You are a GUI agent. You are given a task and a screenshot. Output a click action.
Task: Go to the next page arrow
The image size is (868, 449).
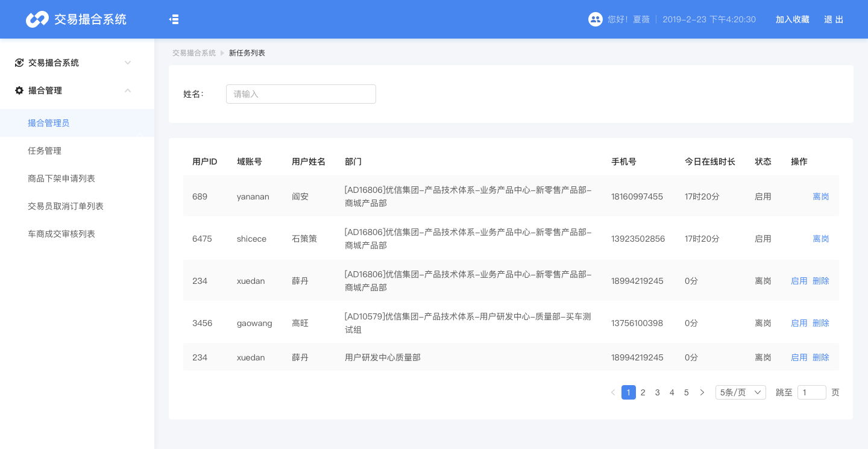coord(702,392)
